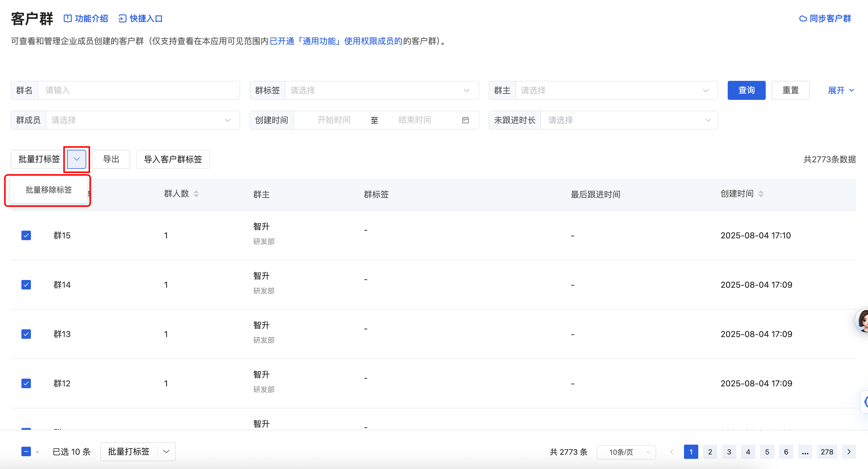Click the 群15 group name
This screenshot has height=469, width=868.
pos(62,235)
